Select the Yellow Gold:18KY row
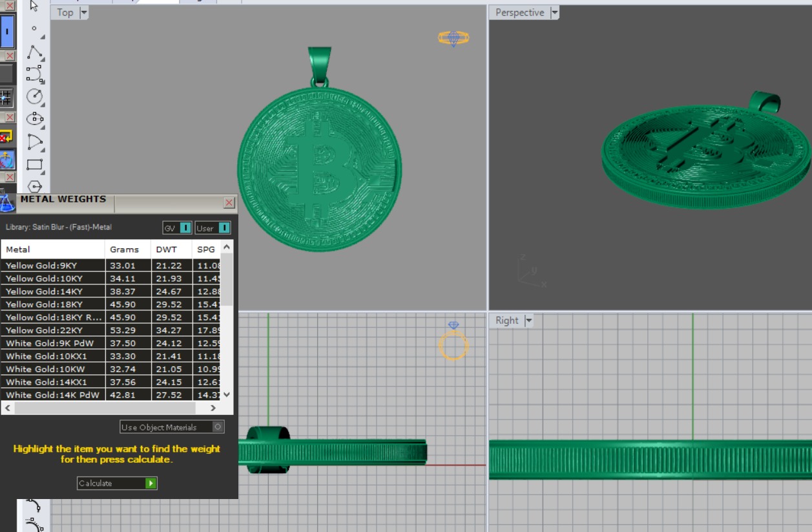 point(110,304)
